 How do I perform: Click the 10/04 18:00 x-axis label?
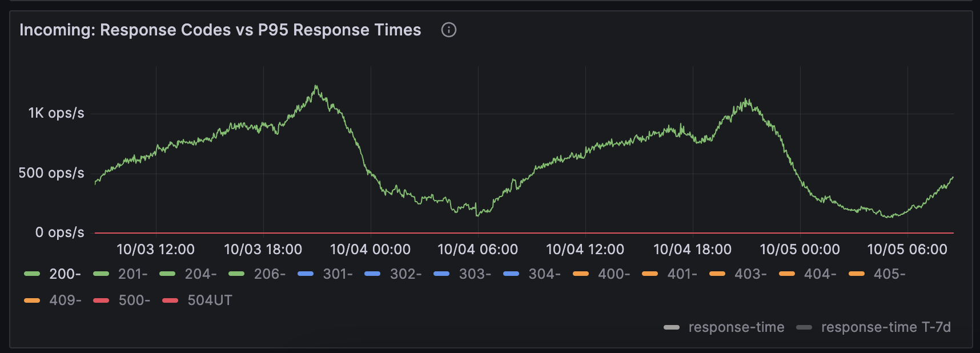tap(692, 250)
